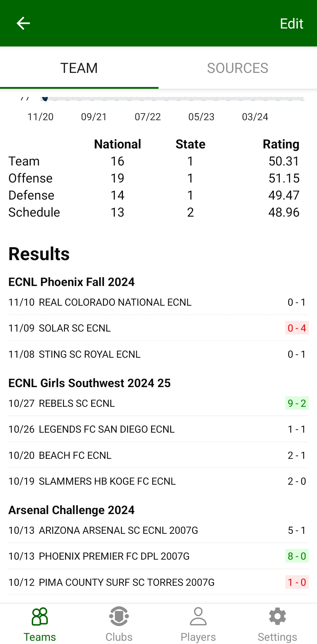Select the Sting SC Royal ECNL game
The image size is (317, 644).
[90, 354]
